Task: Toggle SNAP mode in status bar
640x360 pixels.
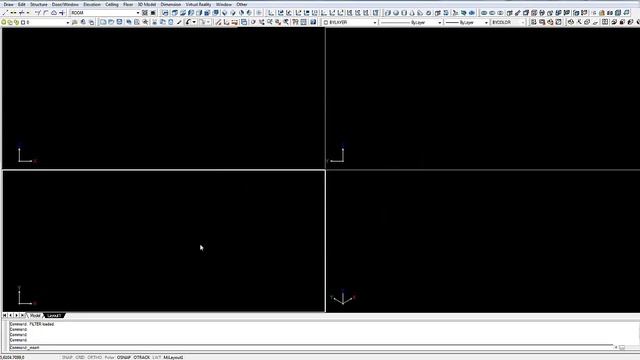Action: [67, 358]
